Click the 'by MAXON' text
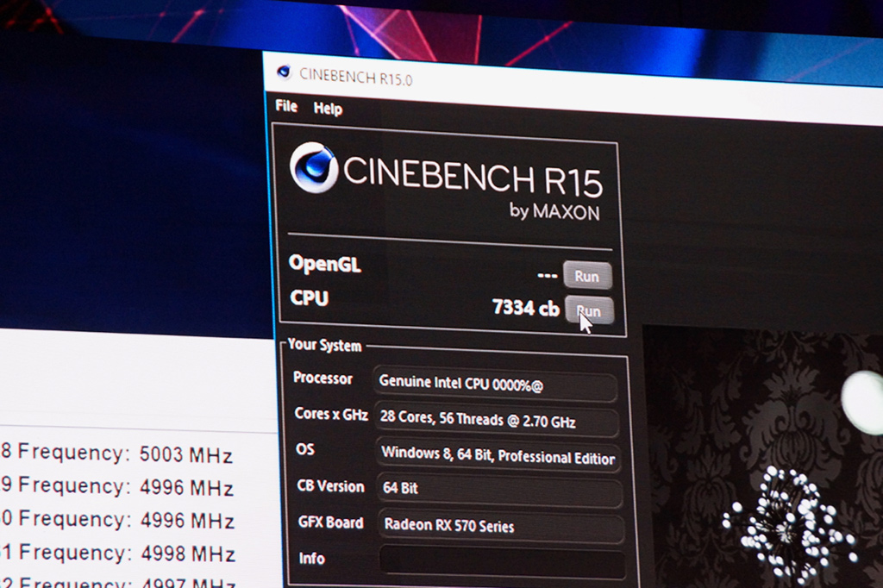The height and width of the screenshot is (588, 883). tap(554, 211)
